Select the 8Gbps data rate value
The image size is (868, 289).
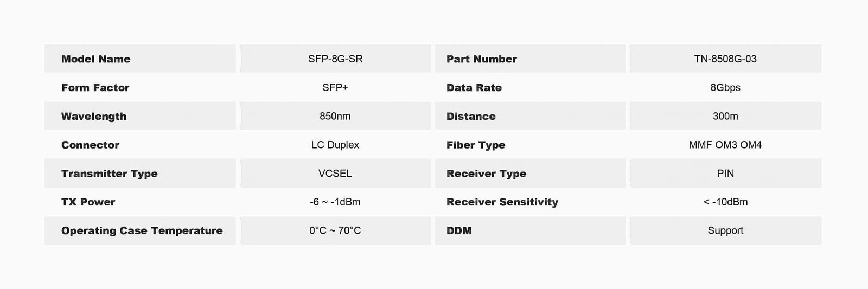(725, 88)
